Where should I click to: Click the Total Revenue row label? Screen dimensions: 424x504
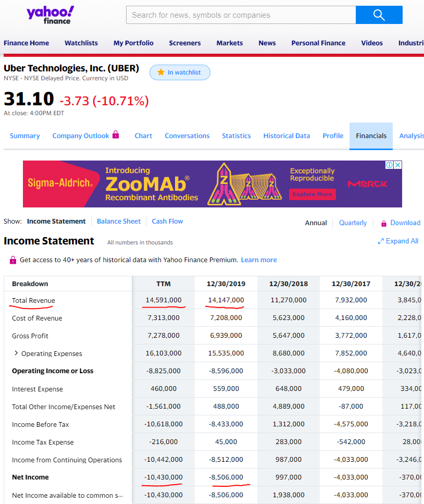[x=33, y=300]
